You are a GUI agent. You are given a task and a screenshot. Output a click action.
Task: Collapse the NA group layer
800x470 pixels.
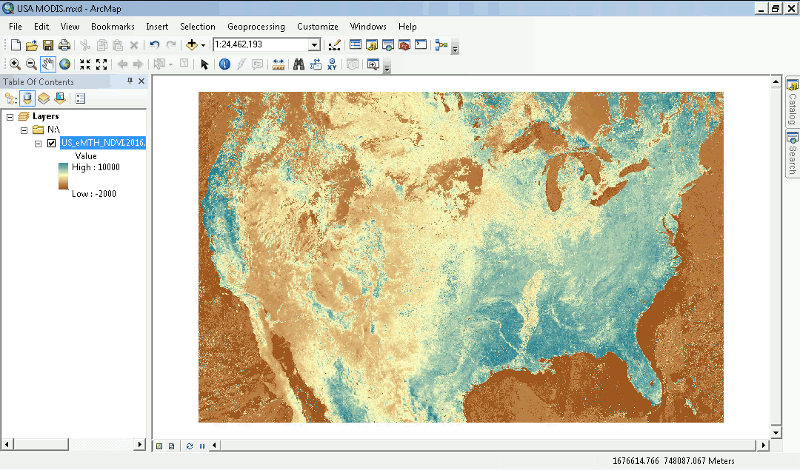pyautogui.click(x=23, y=130)
